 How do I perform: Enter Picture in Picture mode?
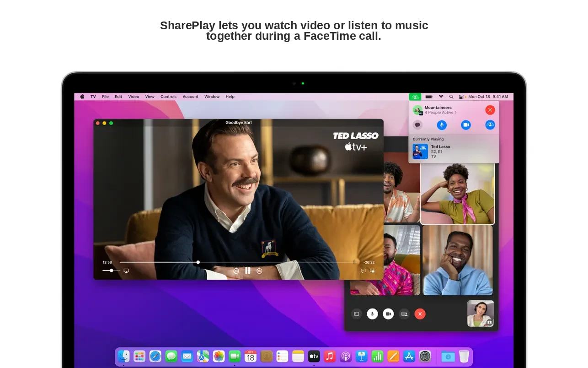(x=372, y=271)
